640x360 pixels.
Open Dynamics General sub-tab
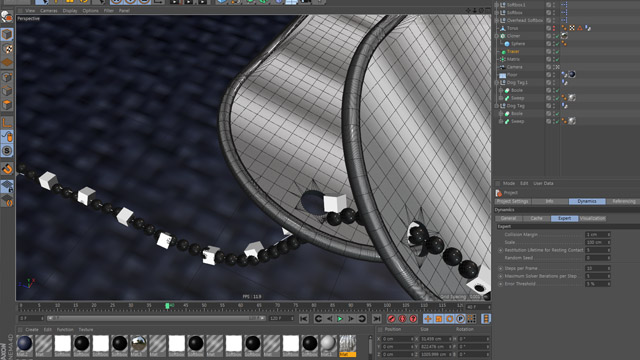click(x=509, y=218)
